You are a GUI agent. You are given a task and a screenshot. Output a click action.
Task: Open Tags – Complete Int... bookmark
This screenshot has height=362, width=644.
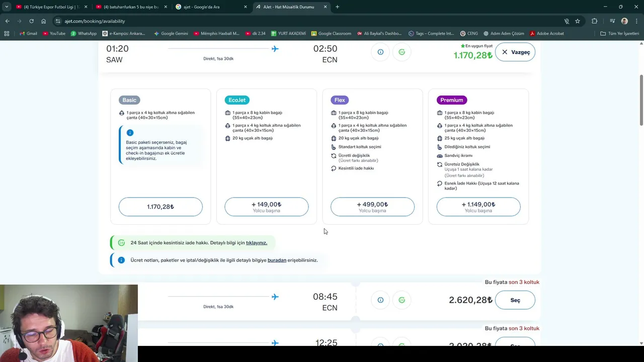[x=431, y=34]
